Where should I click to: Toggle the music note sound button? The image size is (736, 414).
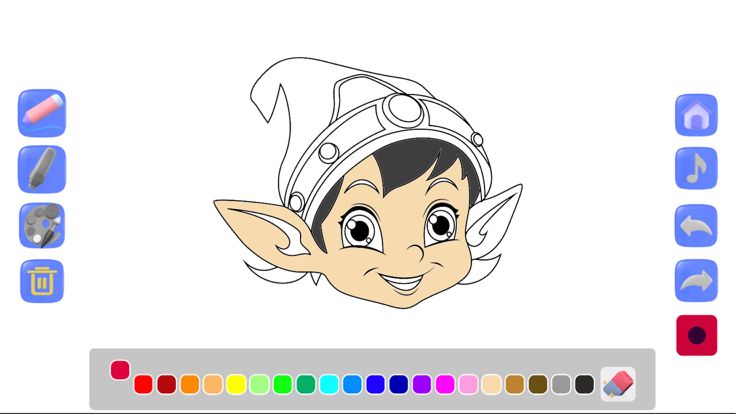click(x=696, y=169)
